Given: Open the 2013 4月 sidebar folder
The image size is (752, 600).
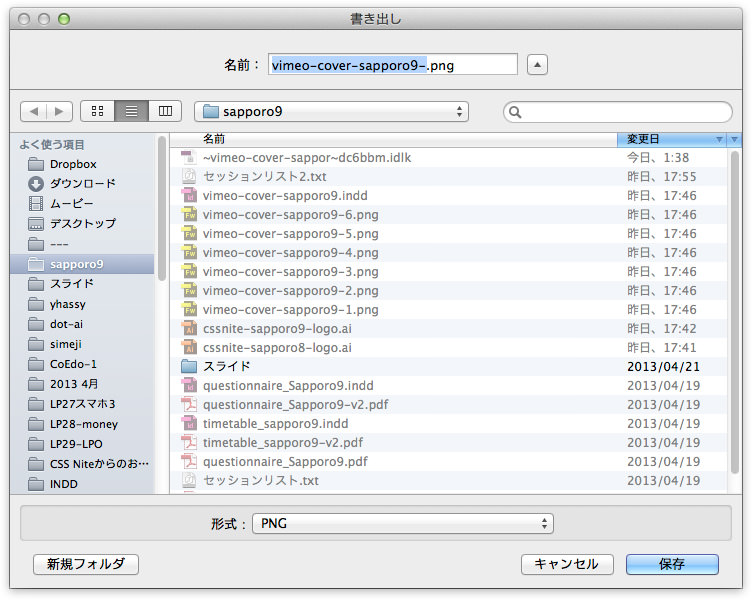Looking at the screenshot, I should click(82, 384).
